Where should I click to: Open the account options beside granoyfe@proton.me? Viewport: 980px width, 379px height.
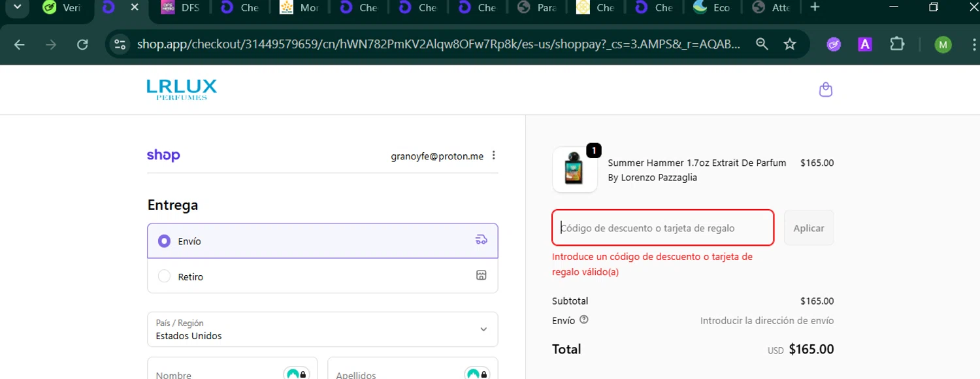pyautogui.click(x=494, y=156)
